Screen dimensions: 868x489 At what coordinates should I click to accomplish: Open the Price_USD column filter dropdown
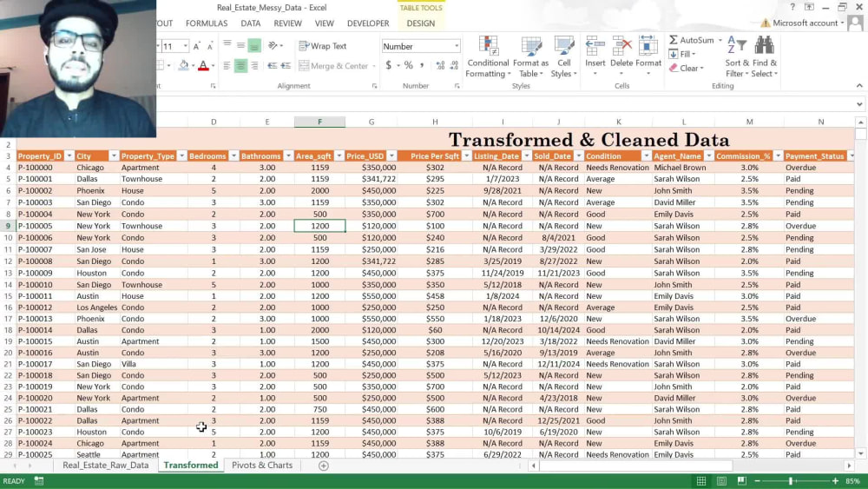[391, 156]
